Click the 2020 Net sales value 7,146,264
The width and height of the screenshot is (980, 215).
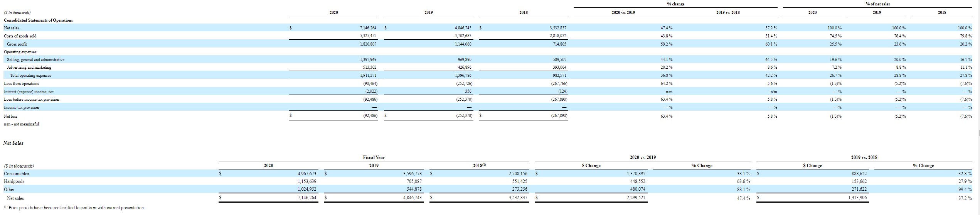click(x=368, y=28)
